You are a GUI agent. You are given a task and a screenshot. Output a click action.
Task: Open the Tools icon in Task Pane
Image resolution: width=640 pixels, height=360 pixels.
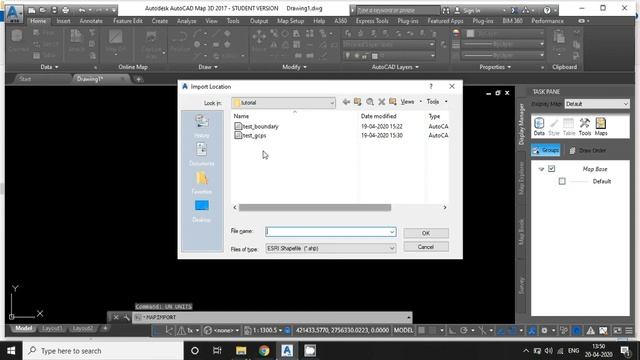[x=584, y=126]
